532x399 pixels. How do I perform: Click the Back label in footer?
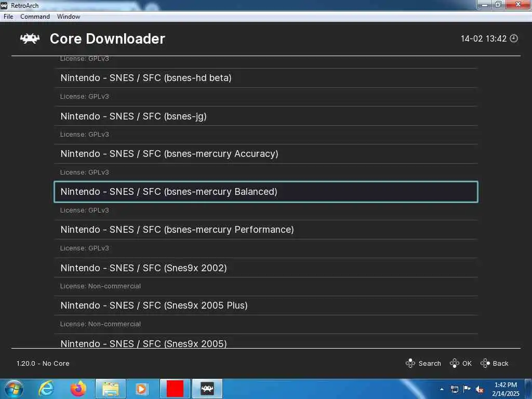[500, 363]
